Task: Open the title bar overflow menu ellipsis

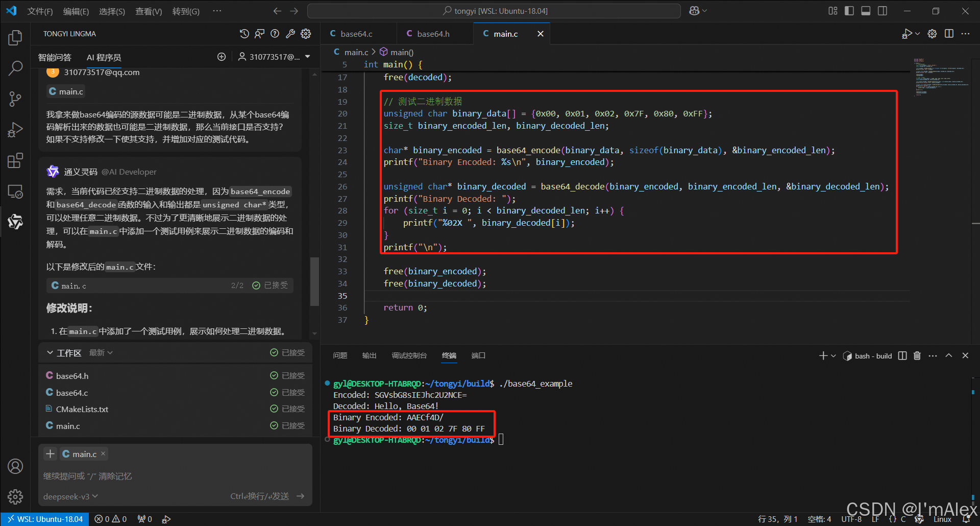Action: [x=217, y=11]
